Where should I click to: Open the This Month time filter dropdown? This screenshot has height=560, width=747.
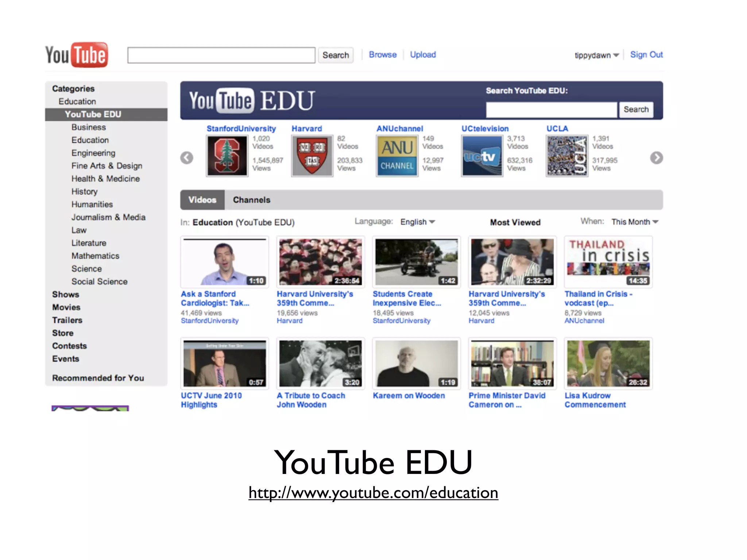tap(635, 222)
